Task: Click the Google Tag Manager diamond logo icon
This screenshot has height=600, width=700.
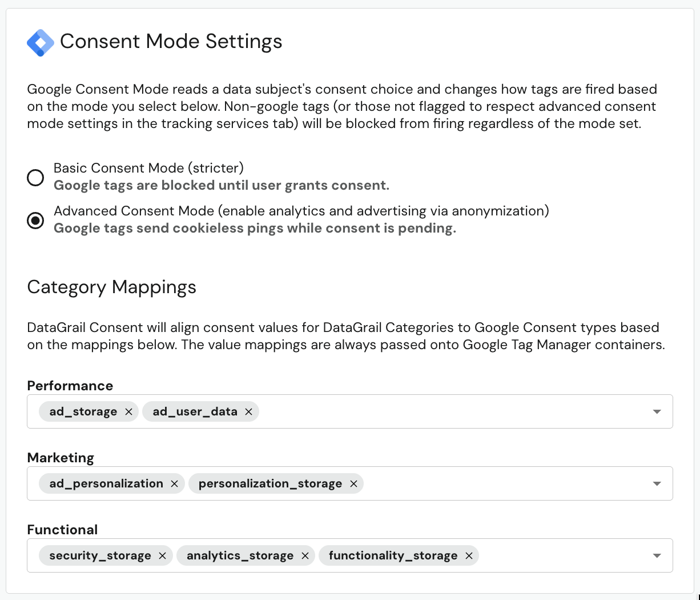Action: coord(40,42)
